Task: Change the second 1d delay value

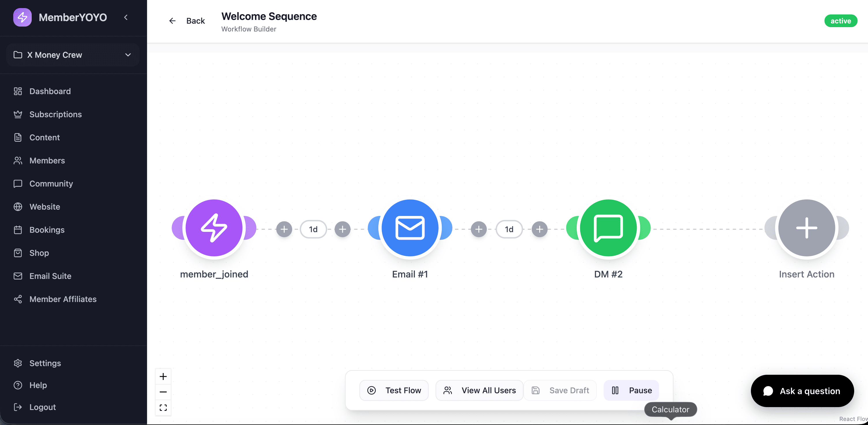Action: click(509, 229)
